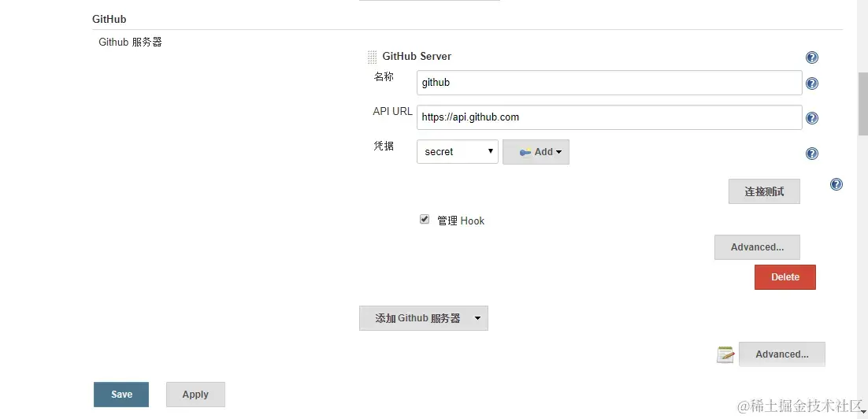
Task: Apply the configuration changes
Action: (x=195, y=395)
